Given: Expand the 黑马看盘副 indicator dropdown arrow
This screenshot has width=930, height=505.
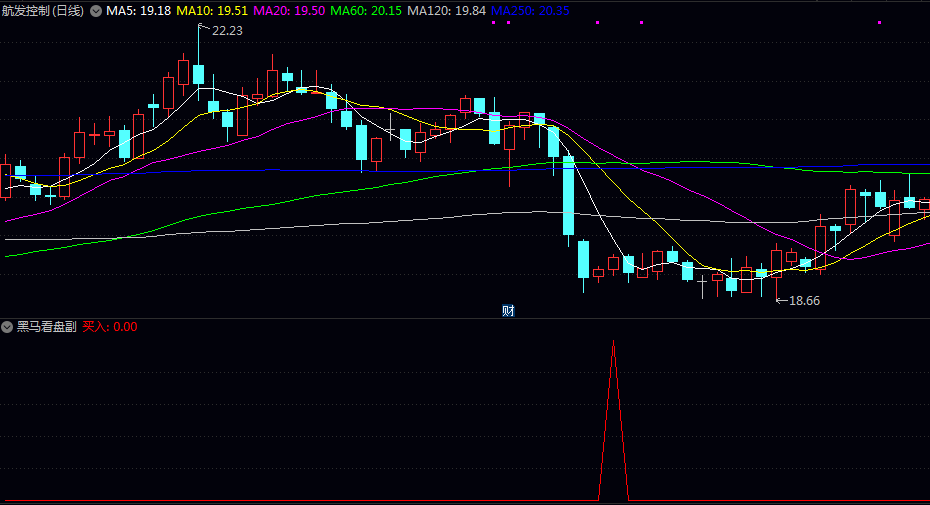Looking at the screenshot, I should coord(8,327).
